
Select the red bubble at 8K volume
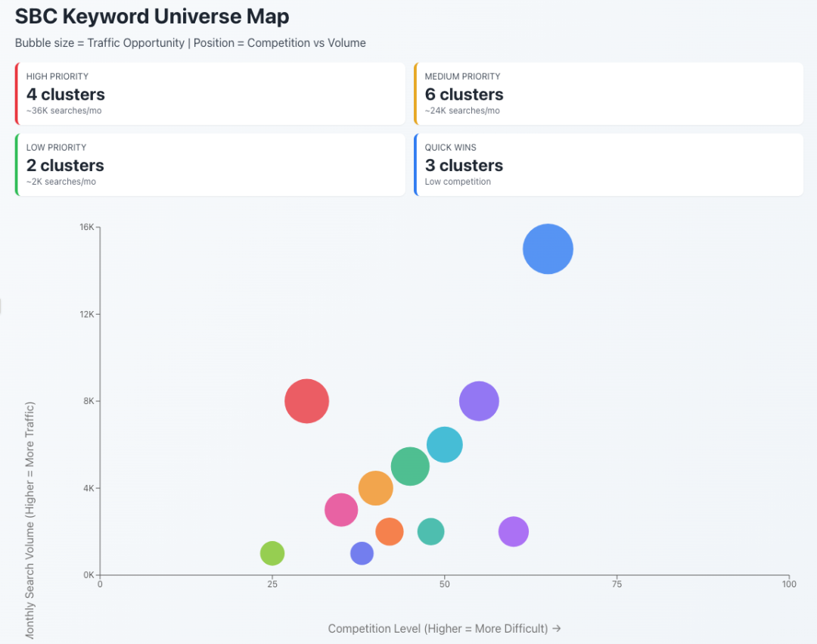coord(306,401)
